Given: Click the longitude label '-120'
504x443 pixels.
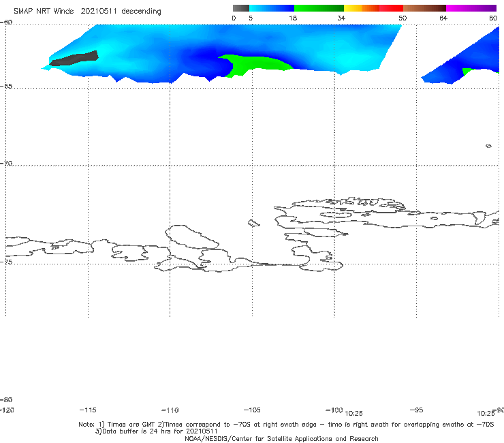Looking at the screenshot, I should [7, 410].
